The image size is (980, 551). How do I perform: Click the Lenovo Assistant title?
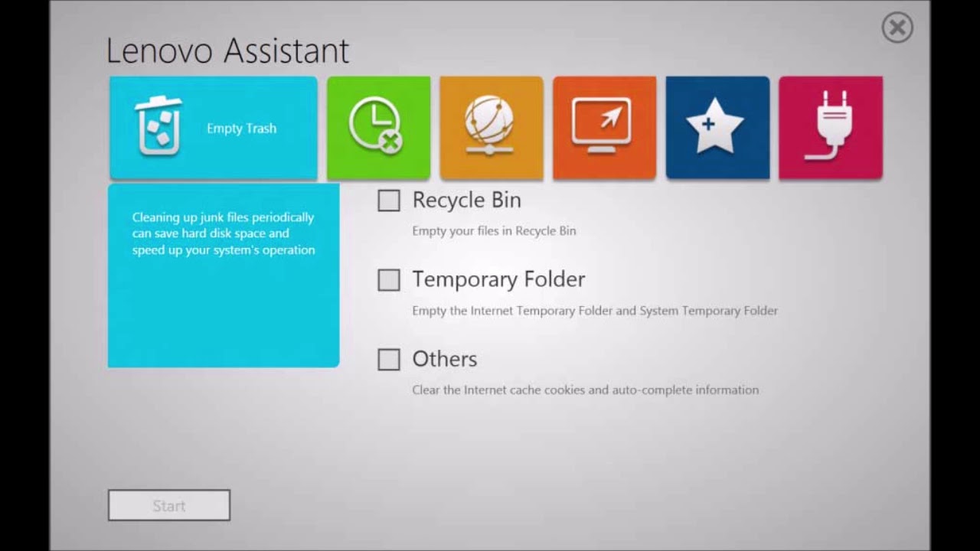coord(227,51)
